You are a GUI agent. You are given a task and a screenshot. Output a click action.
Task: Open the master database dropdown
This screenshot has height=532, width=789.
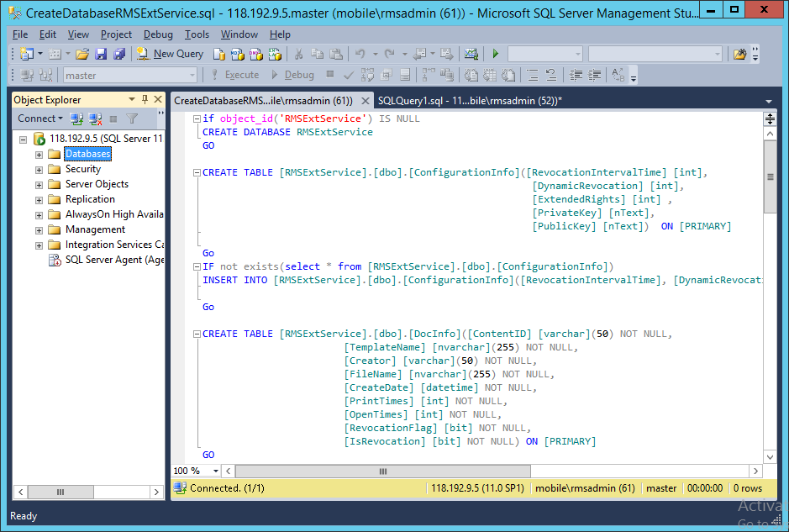[x=192, y=75]
